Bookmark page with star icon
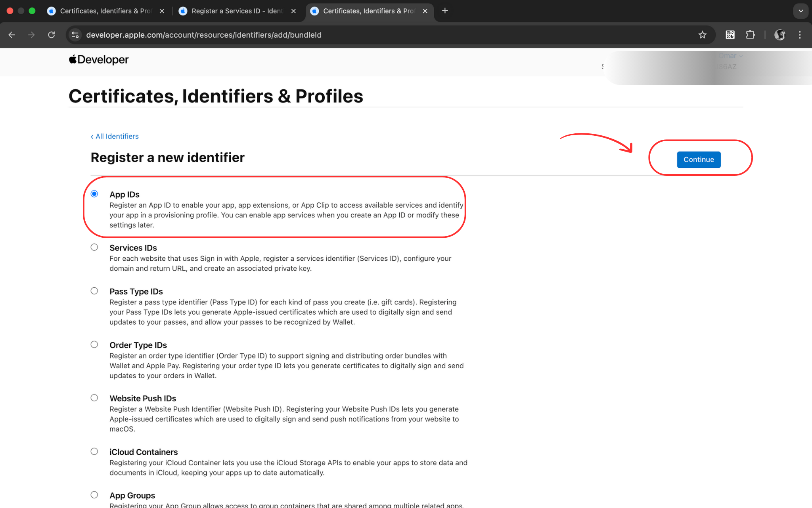The width and height of the screenshot is (812, 508). pos(702,35)
